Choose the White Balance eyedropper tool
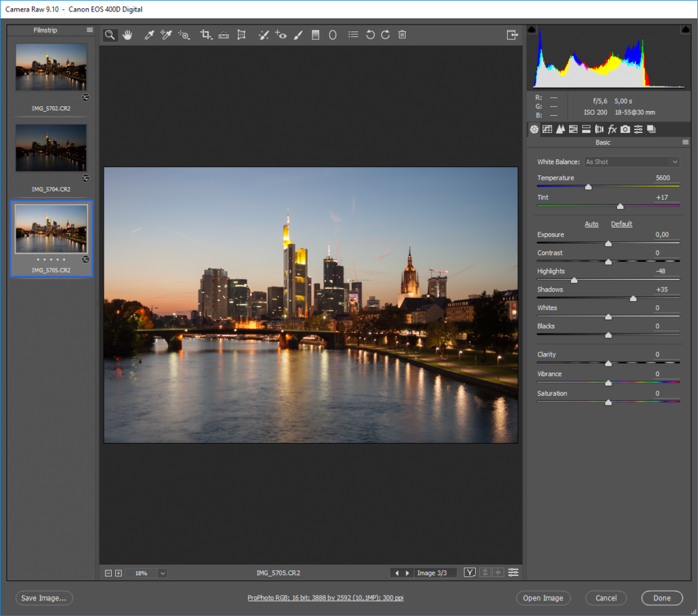Screen dimensions: 698x616 click(149, 35)
